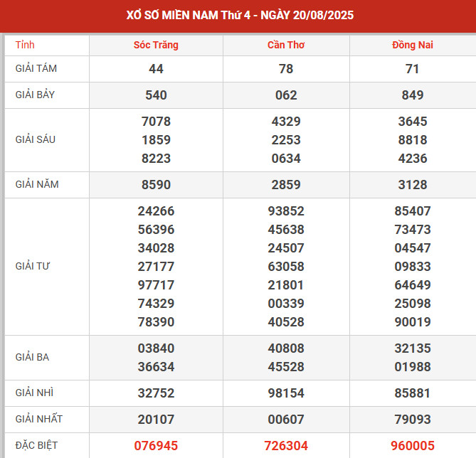Click Giải Ba number 40808
Viewport: 476px width, 458px height.
[286, 348]
